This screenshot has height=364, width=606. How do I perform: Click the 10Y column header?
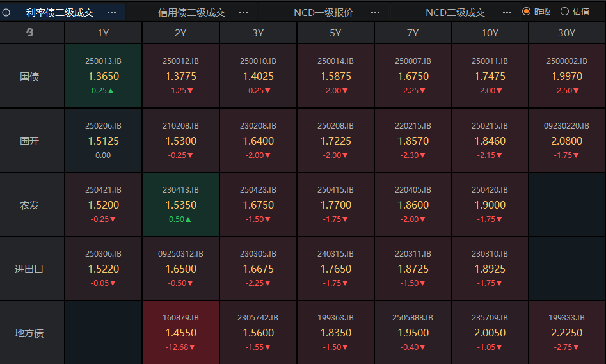point(490,33)
